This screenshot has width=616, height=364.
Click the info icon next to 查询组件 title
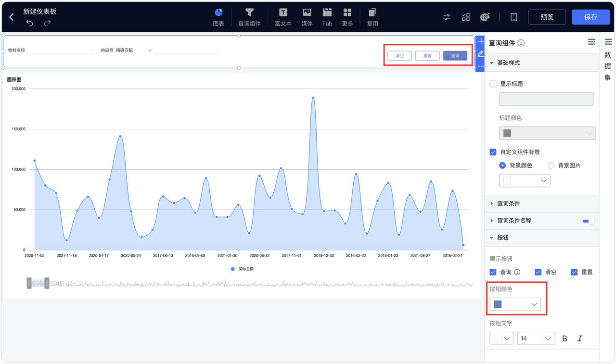[521, 43]
